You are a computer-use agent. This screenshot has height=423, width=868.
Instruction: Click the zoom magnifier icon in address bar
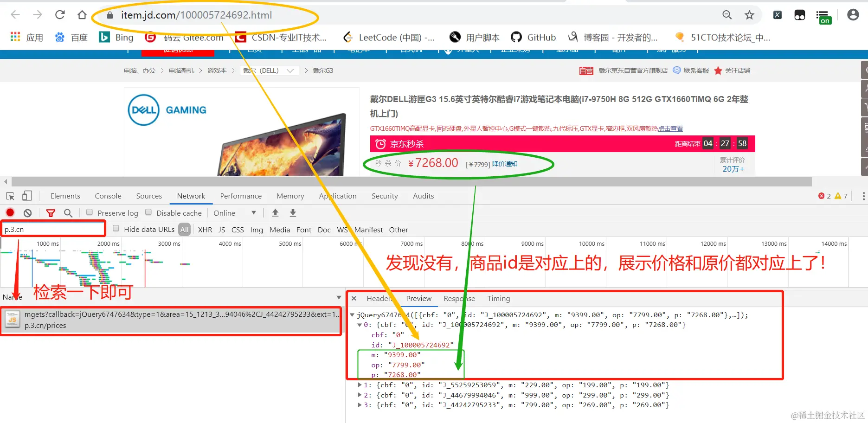click(x=727, y=15)
